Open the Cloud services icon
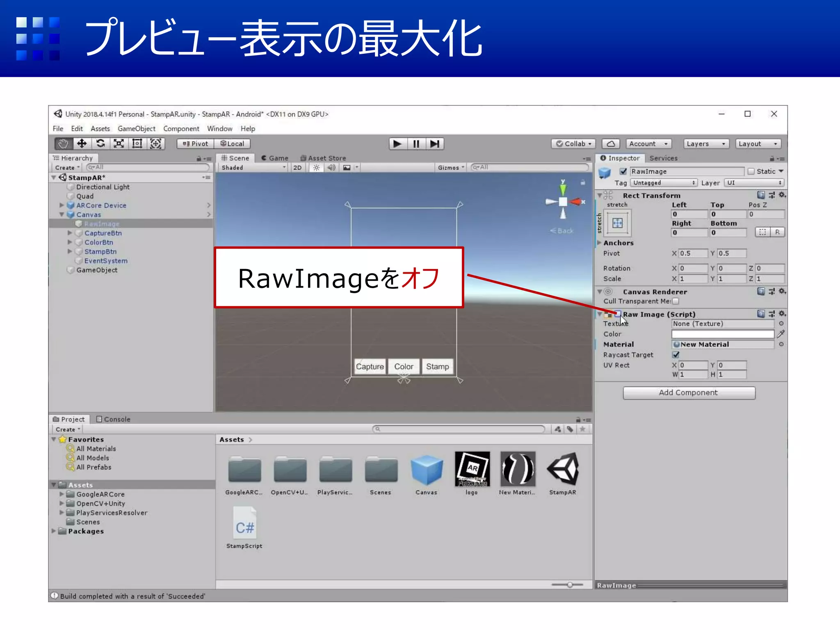Screen dimensions: 840x630 [611, 144]
